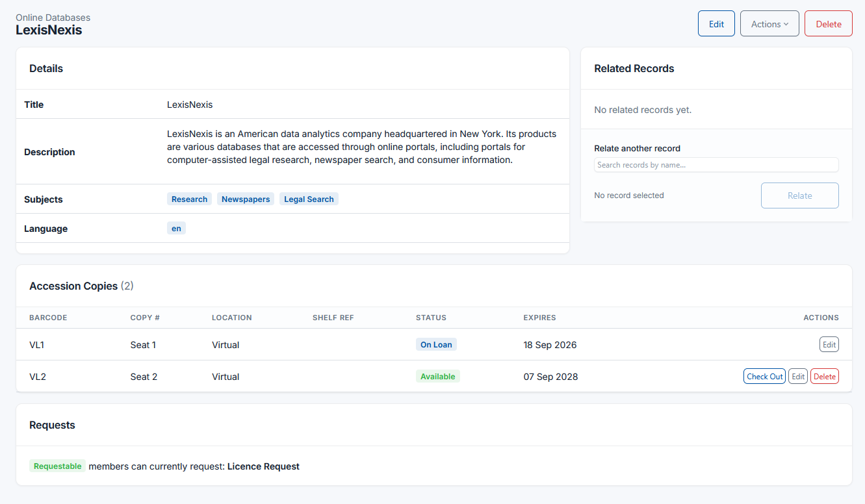This screenshot has width=865, height=504.
Task: Click barcode VL1 cell
Action: [37, 345]
